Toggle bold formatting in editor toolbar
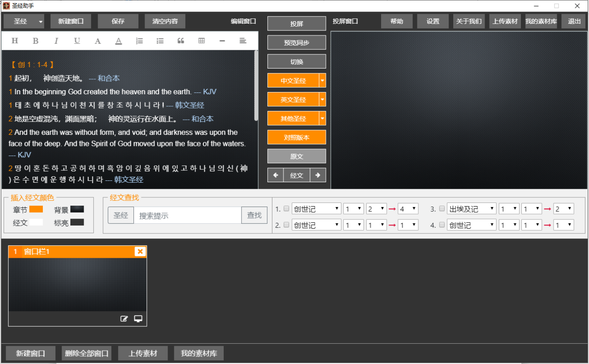The image size is (589, 364). pos(35,41)
